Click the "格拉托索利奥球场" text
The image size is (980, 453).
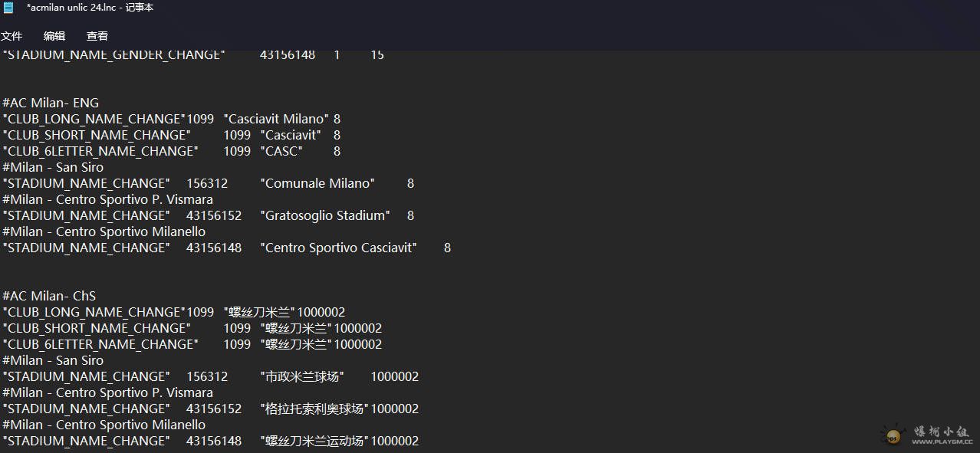(314, 409)
